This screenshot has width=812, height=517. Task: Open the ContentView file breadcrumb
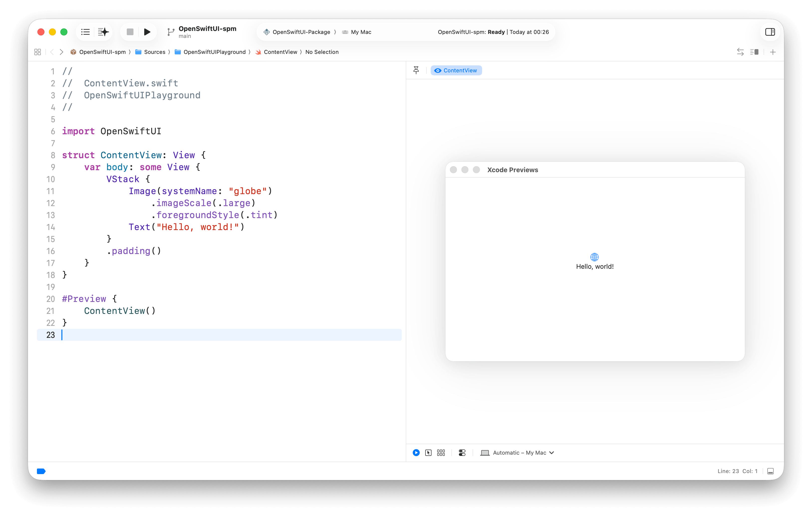pos(276,52)
